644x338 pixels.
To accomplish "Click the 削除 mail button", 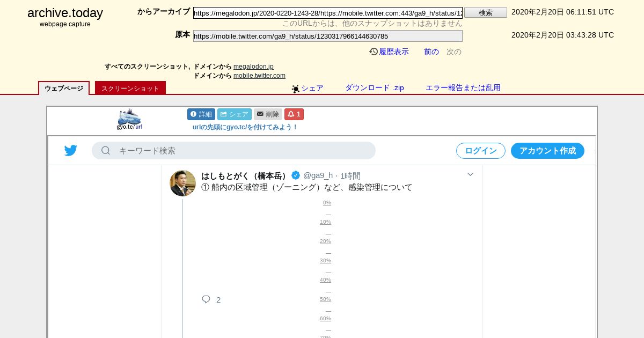I will point(268,114).
